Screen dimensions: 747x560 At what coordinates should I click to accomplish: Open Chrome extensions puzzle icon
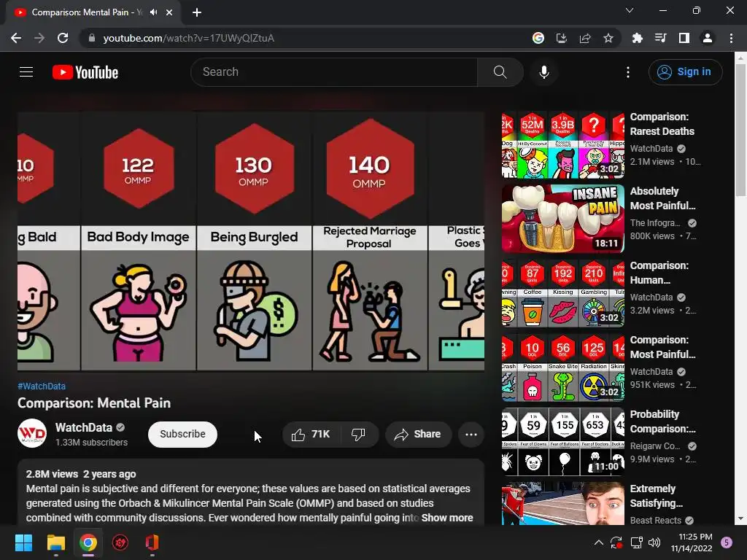(x=637, y=38)
